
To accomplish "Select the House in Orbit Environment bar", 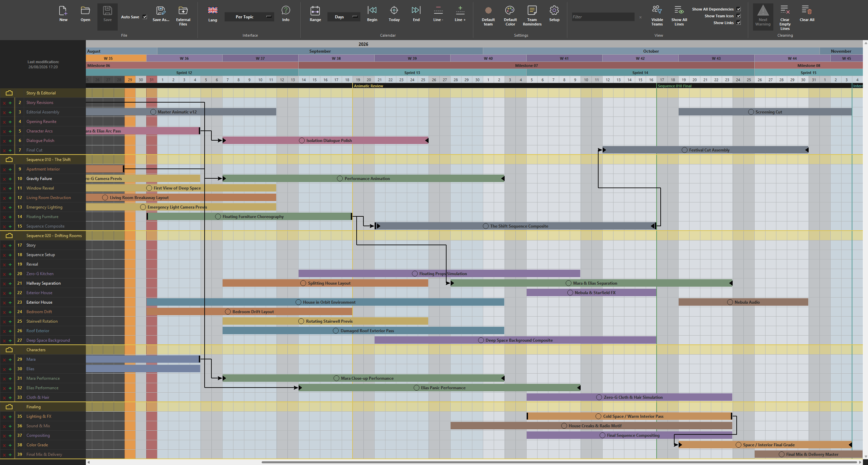I will pyautogui.click(x=325, y=302).
